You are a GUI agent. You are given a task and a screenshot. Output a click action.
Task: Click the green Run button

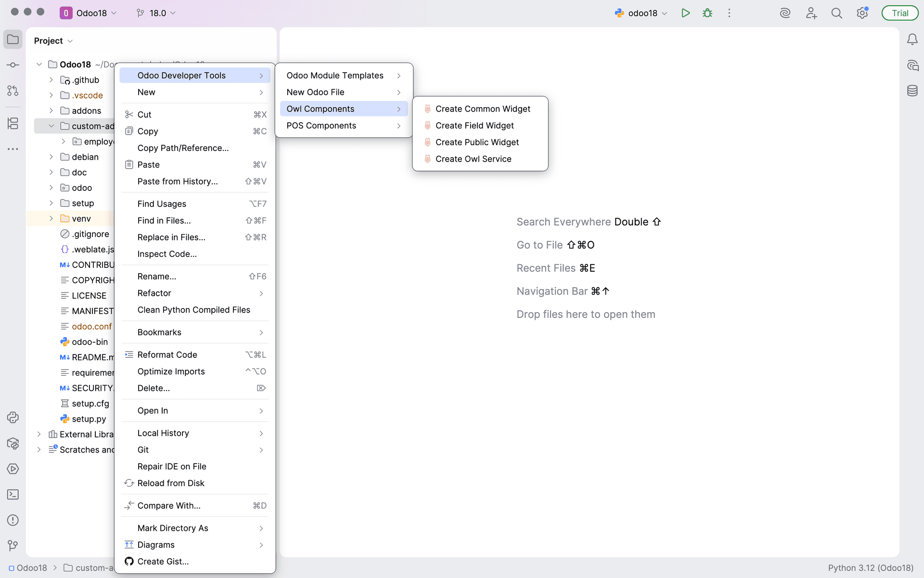pos(685,13)
